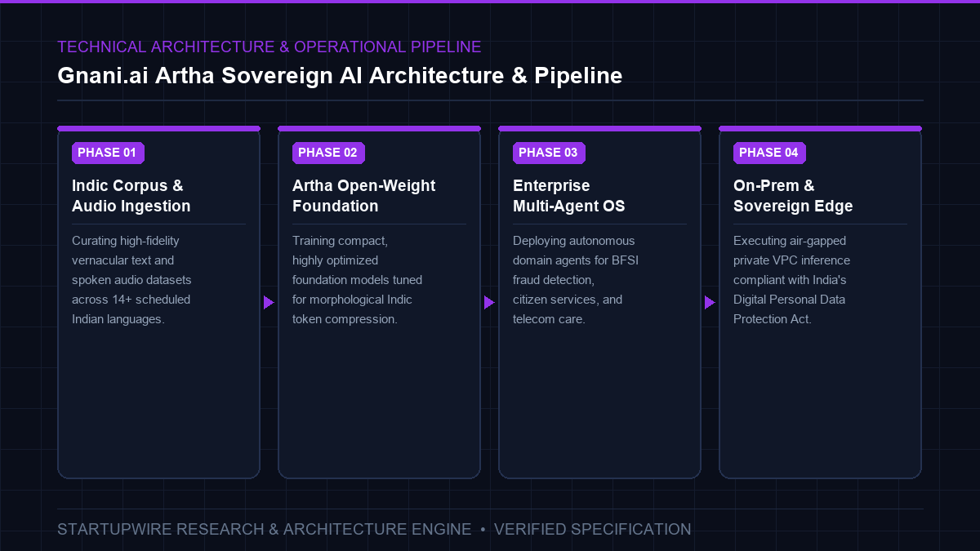Image resolution: width=980 pixels, height=551 pixels.
Task: Click the description starting 'Executing air-gapped'
Action: pos(791,280)
